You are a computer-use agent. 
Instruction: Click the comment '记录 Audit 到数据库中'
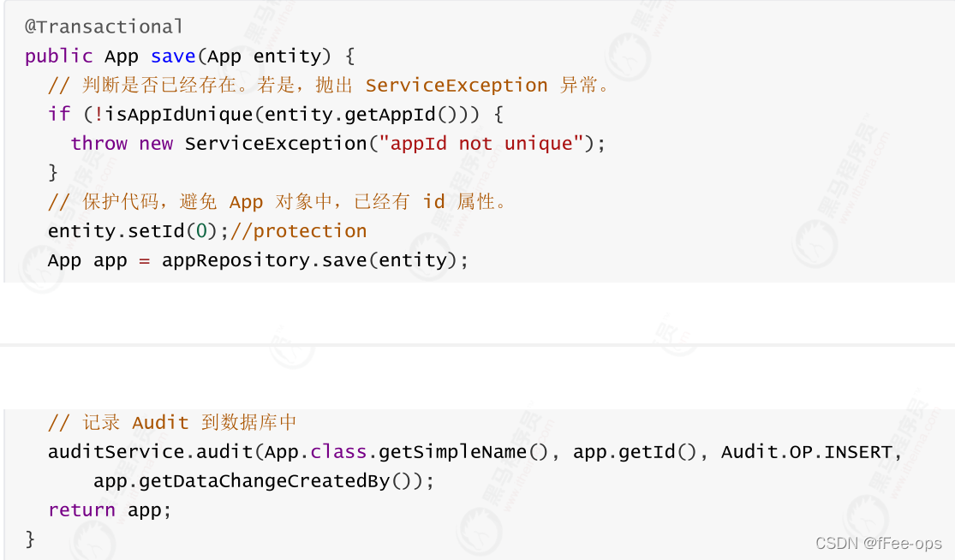point(172,422)
